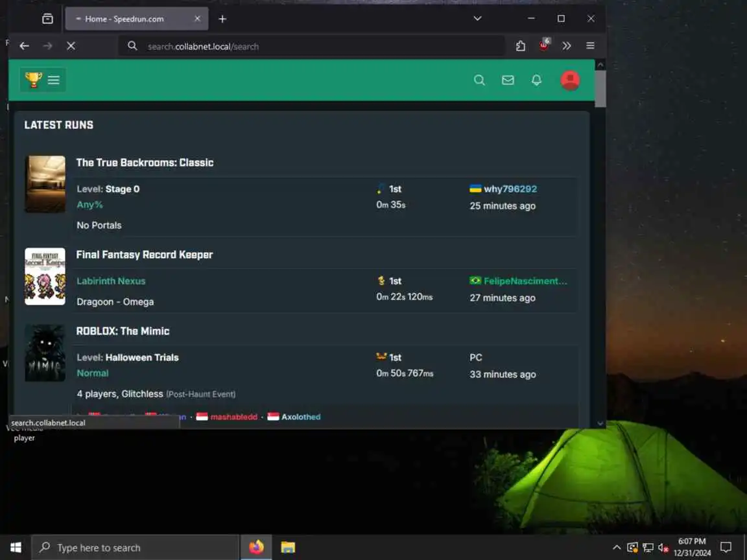
Task: Select the Home - Speedrun.com tab
Action: [x=137, y=19]
